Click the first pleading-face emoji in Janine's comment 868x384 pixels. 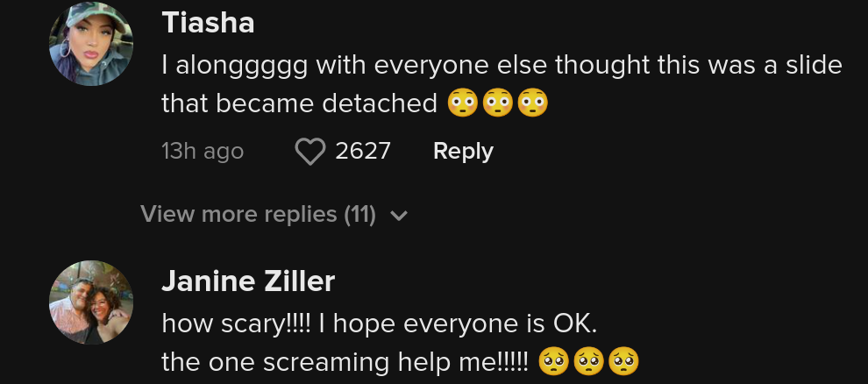553,362
